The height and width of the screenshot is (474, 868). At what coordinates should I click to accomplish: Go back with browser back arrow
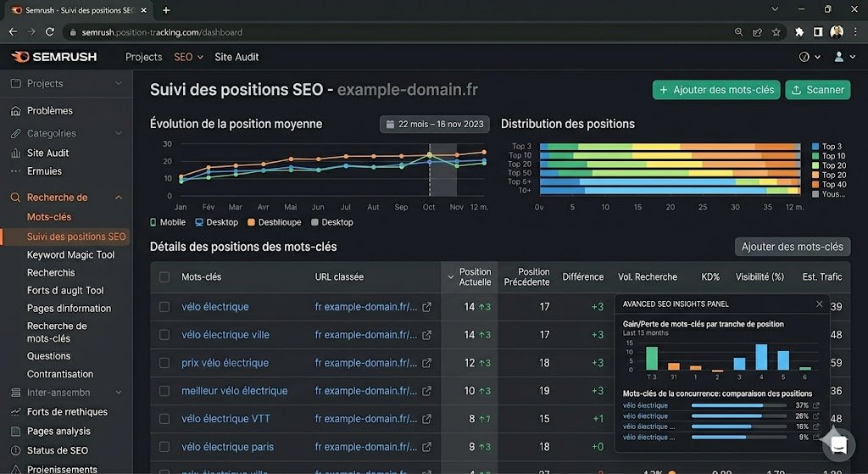pyautogui.click(x=14, y=32)
